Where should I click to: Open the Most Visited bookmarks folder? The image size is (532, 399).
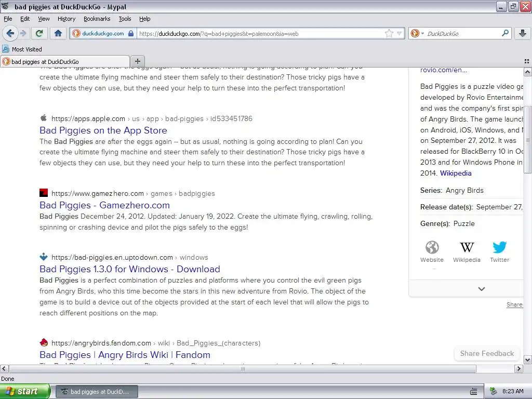(x=22, y=49)
